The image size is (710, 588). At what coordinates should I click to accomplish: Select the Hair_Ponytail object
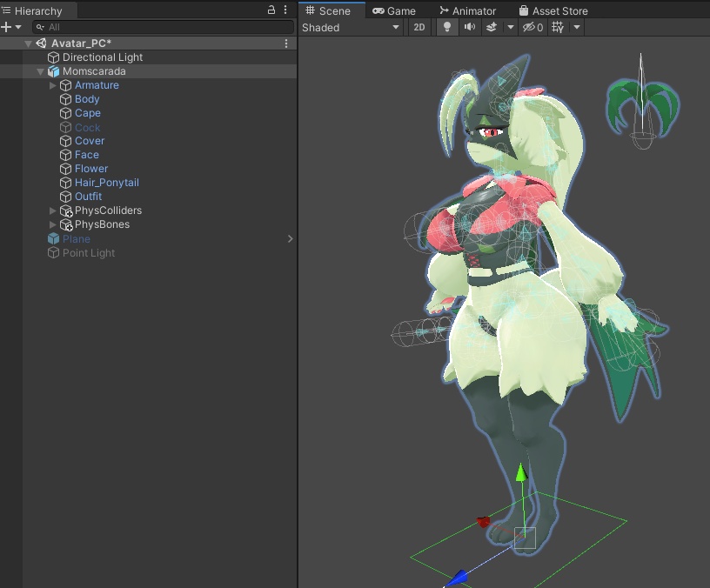(x=107, y=183)
